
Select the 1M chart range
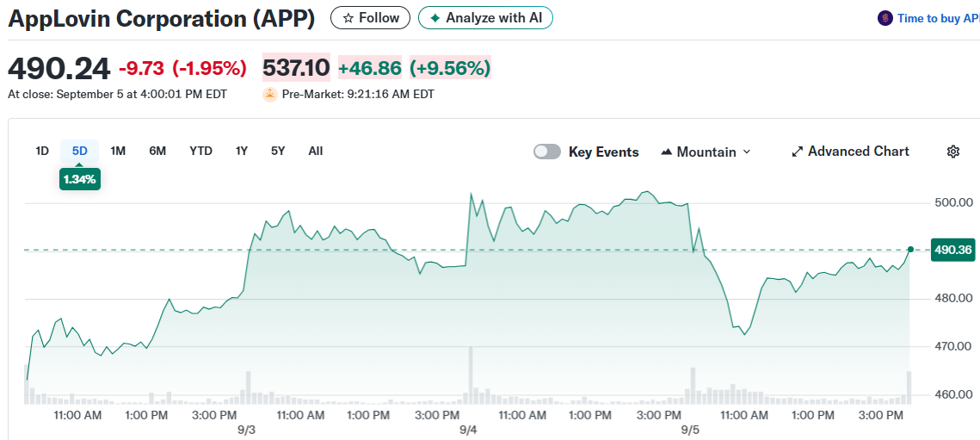tap(118, 151)
